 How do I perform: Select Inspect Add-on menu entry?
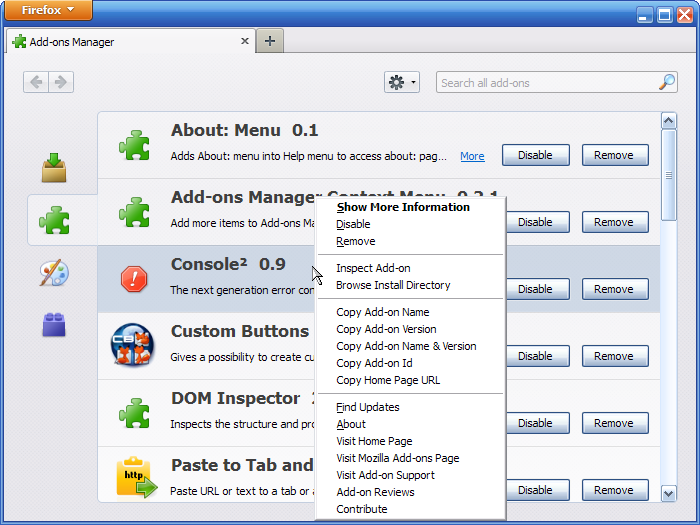point(410,268)
